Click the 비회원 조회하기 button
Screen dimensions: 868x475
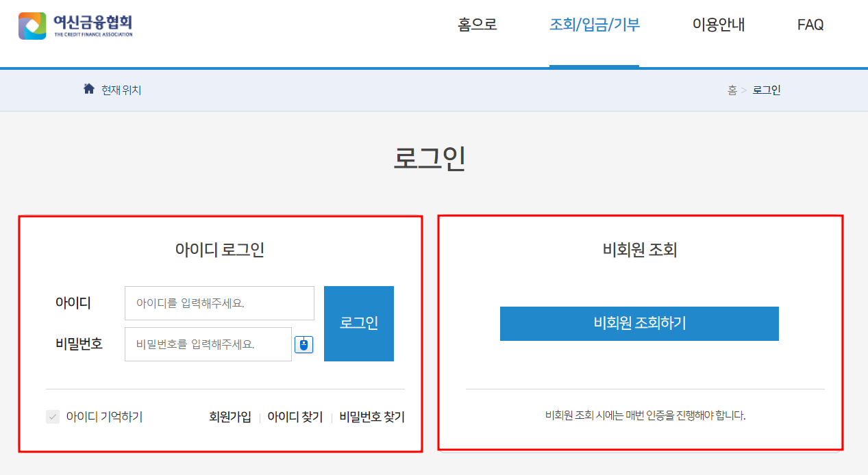point(639,323)
